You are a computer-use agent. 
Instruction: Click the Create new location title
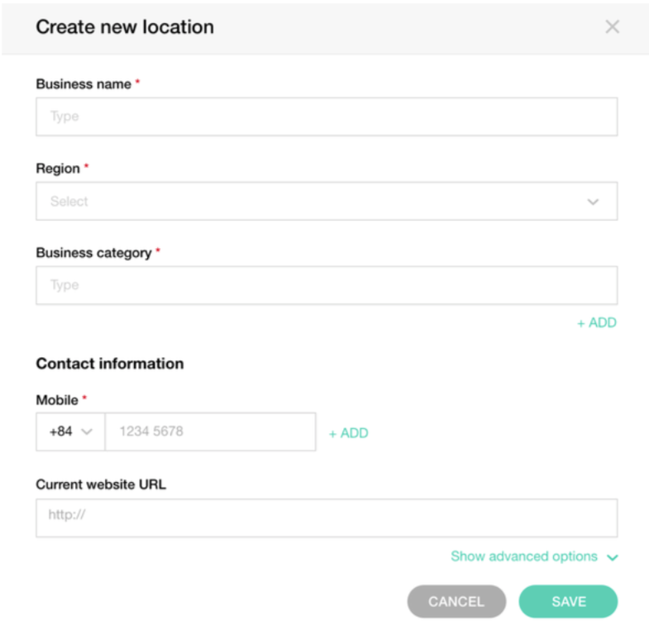point(125,26)
